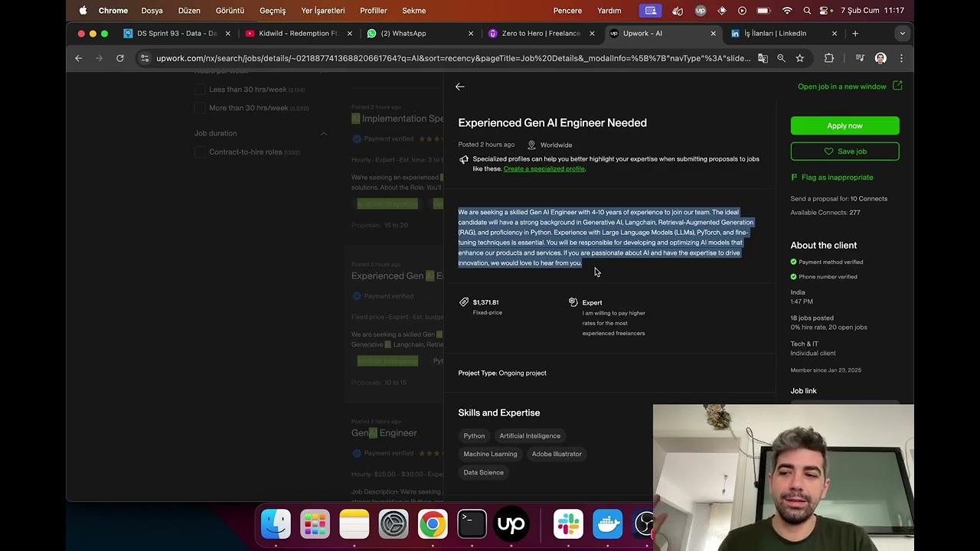The image size is (980, 551).
Task: Open a new tab with the plus icon
Action: click(854, 33)
